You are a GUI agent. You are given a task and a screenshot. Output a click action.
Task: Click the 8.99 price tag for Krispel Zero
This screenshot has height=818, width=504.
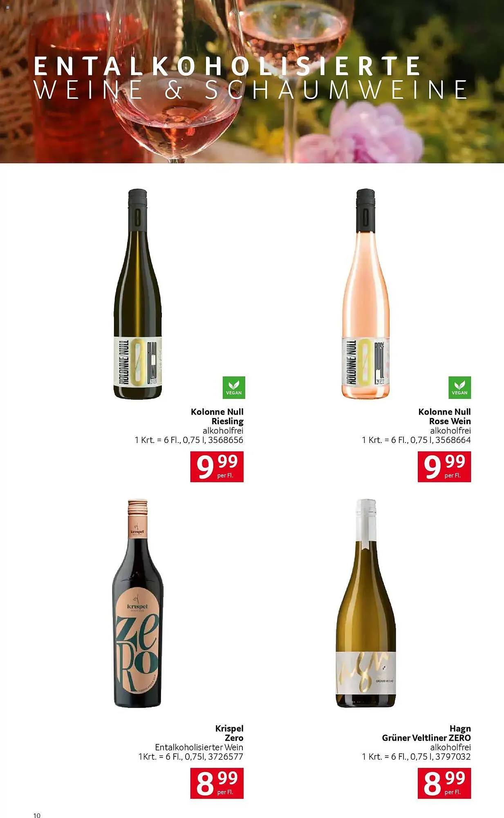tap(217, 783)
